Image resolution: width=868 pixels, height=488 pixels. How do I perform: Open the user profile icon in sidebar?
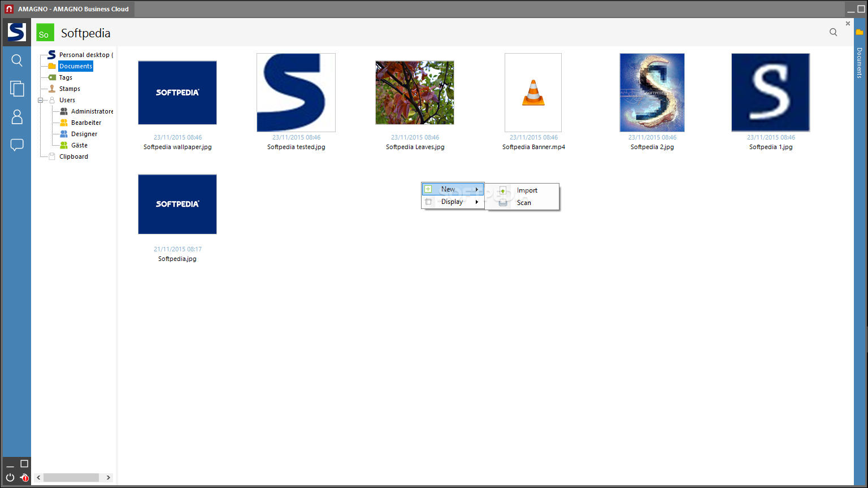pos(17,117)
